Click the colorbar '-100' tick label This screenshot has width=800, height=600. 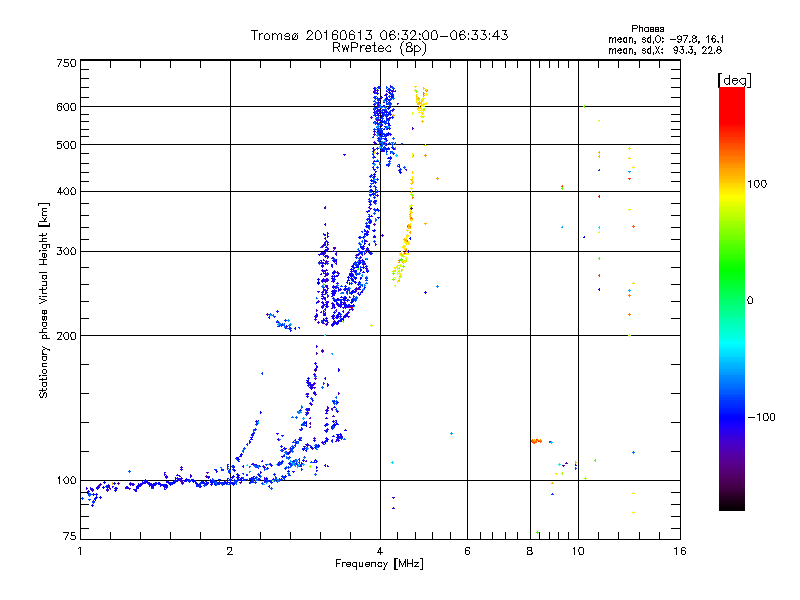(761, 417)
